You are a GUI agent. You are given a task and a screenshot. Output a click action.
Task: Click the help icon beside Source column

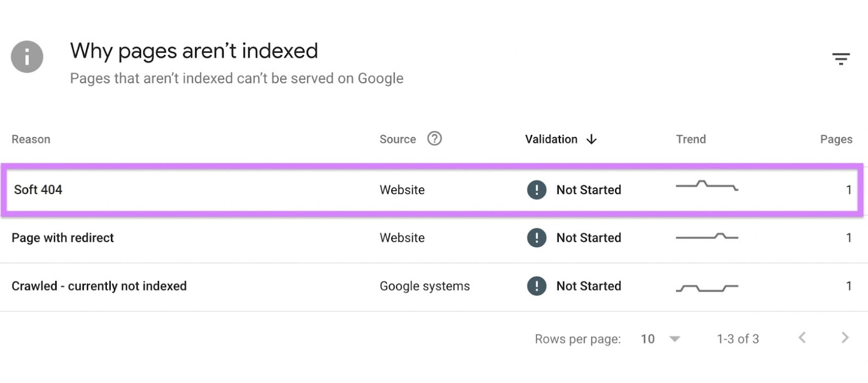coord(435,139)
